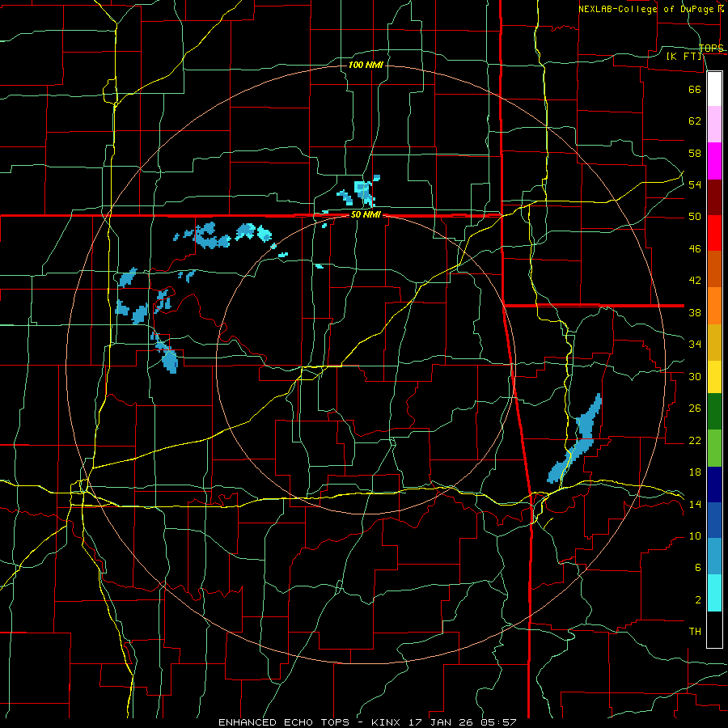Viewport: 728px width, 728px height.
Task: Select the cyan legend swatch
Action: point(714,593)
